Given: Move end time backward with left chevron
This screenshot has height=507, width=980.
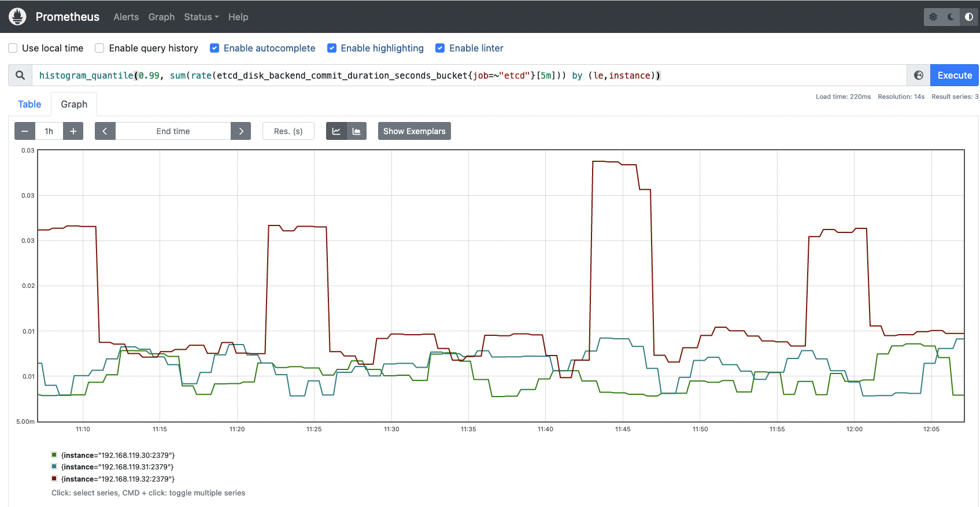Looking at the screenshot, I should [x=105, y=131].
